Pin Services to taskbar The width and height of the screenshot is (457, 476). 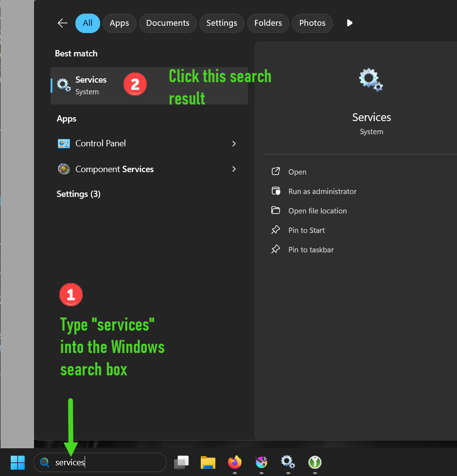tap(311, 250)
